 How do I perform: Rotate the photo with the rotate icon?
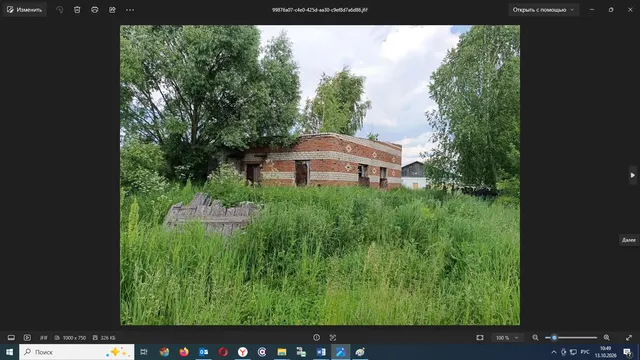[x=60, y=10]
